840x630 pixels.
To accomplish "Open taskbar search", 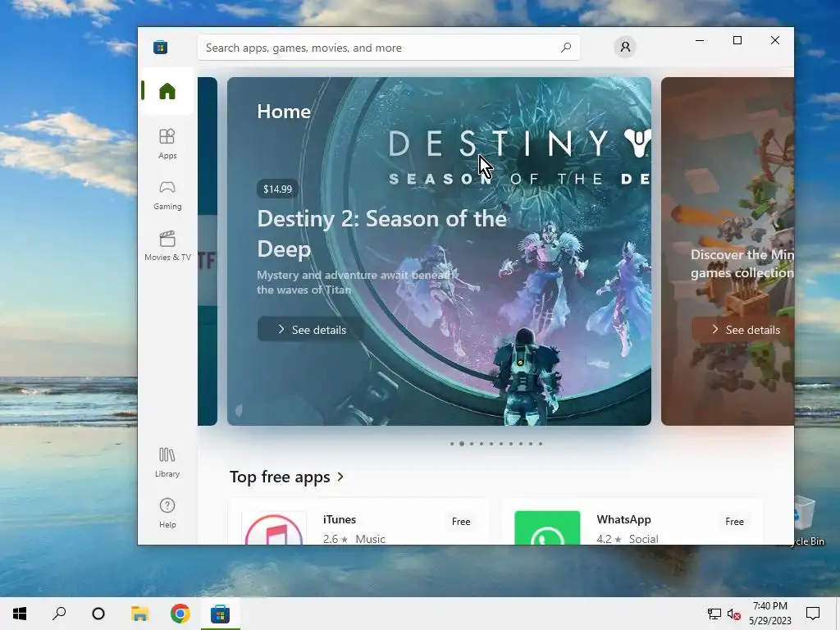I will point(59,614).
